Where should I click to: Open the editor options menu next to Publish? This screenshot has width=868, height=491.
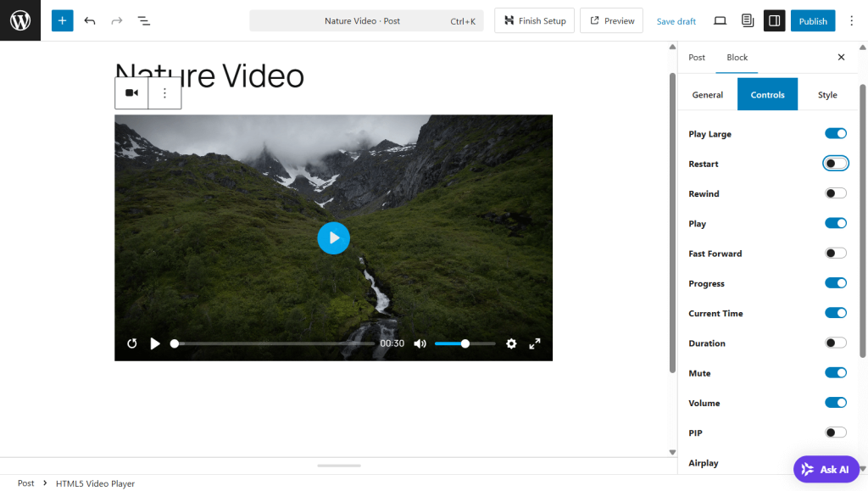tap(851, 20)
